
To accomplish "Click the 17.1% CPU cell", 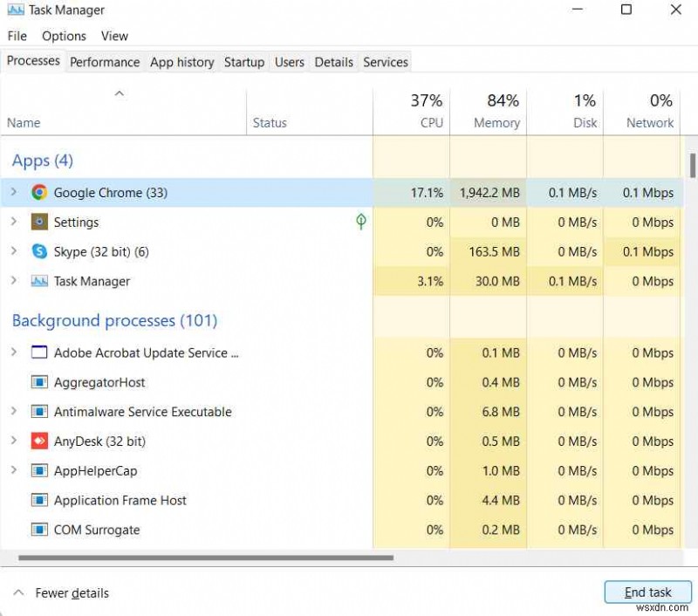I will [x=411, y=193].
